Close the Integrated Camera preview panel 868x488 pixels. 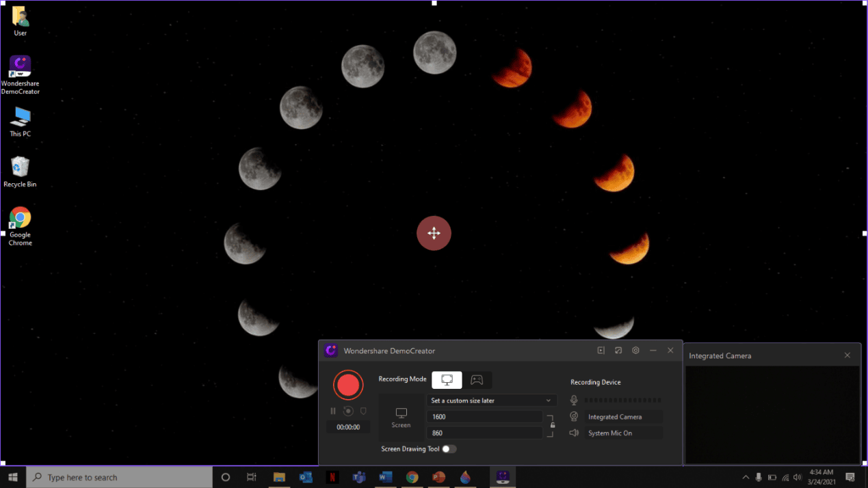click(847, 355)
